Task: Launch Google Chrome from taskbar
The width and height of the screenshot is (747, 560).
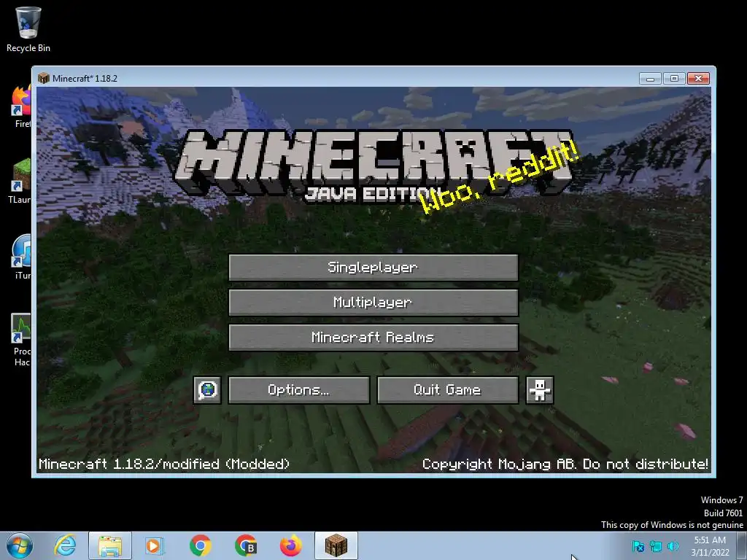Action: (x=200, y=545)
